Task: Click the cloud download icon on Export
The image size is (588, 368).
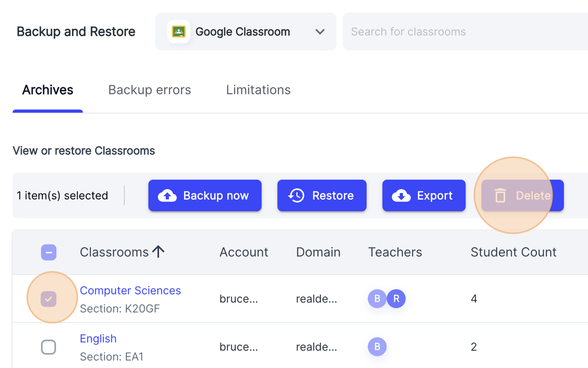Action: tap(401, 195)
